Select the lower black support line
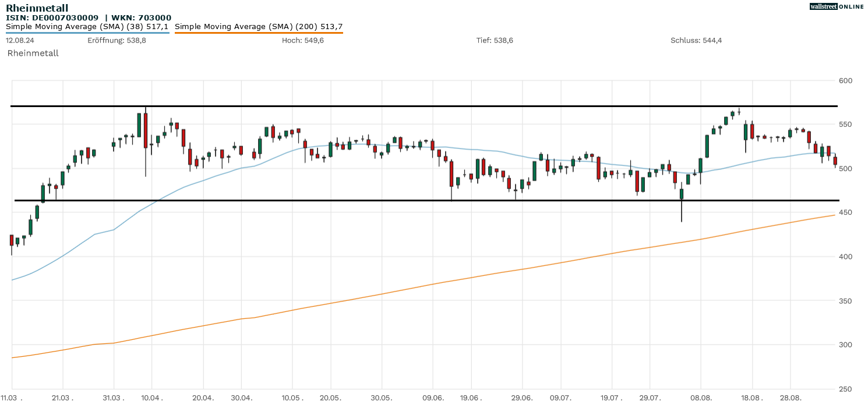Viewport: 868px width, 401px height. tap(408, 200)
